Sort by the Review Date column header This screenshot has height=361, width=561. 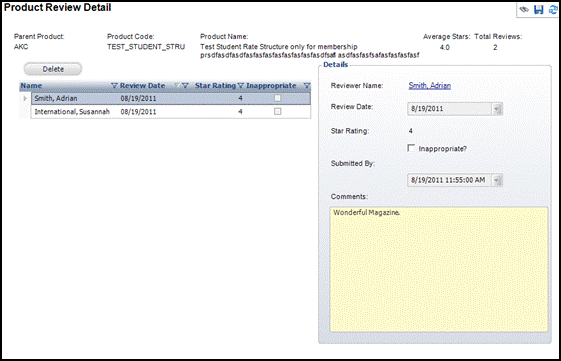[142, 86]
